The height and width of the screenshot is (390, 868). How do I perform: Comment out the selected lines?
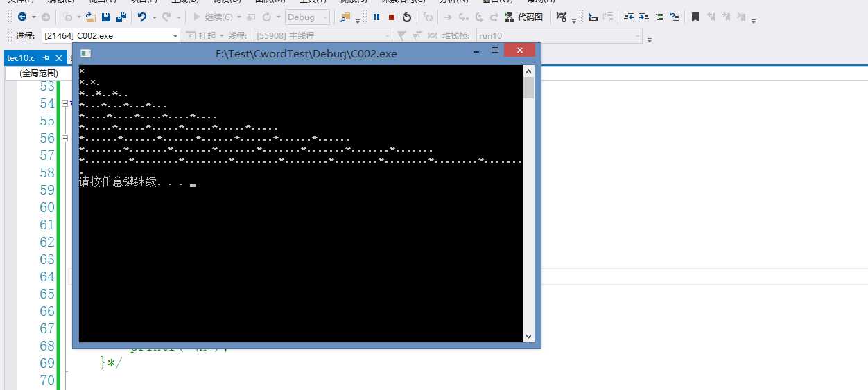click(659, 17)
